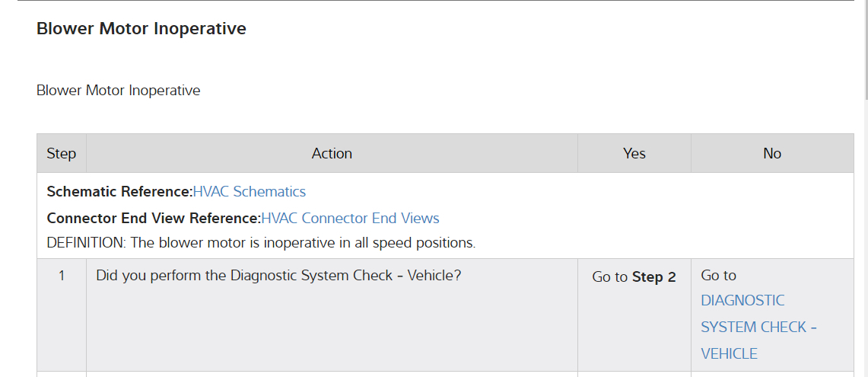This screenshot has height=377, width=868.
Task: Open the HVAC Connector End Views link
Action: 350,219
